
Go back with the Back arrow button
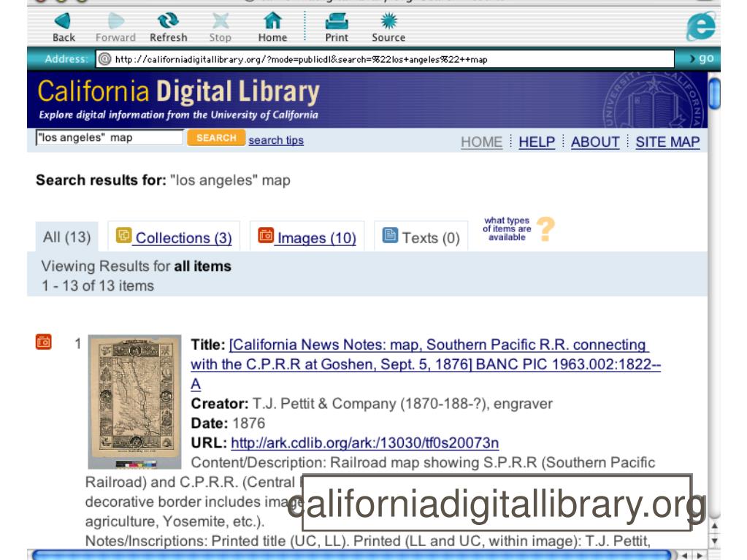pos(64,27)
